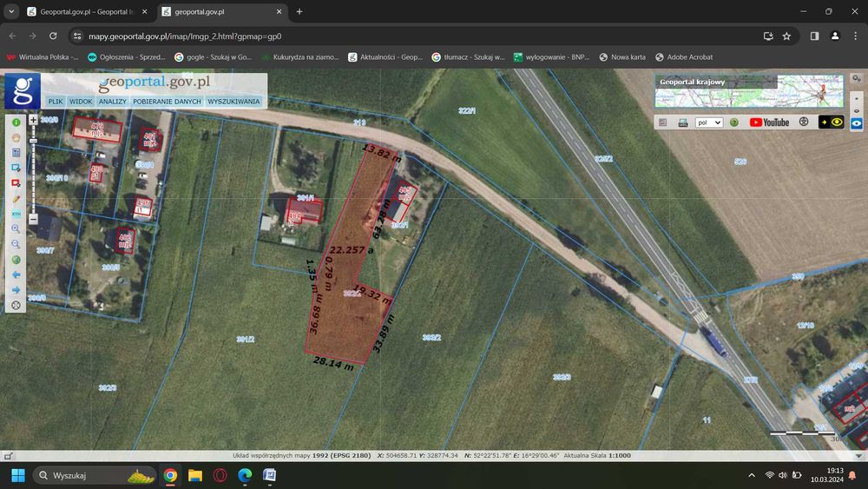Show hidden system tray icons
Screen dimensions: 868x489
[x=751, y=475]
